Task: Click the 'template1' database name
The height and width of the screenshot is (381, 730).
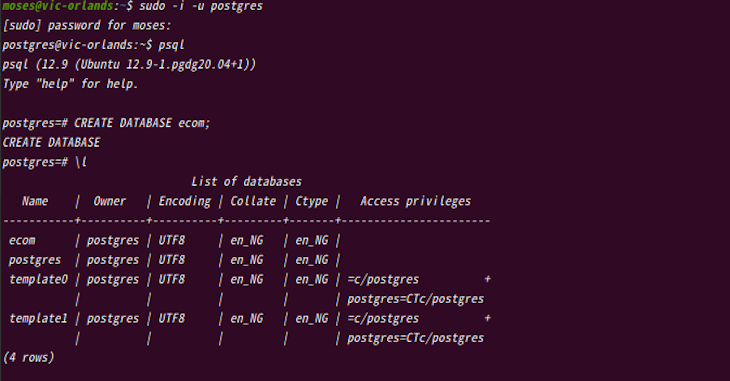Action: [38, 319]
